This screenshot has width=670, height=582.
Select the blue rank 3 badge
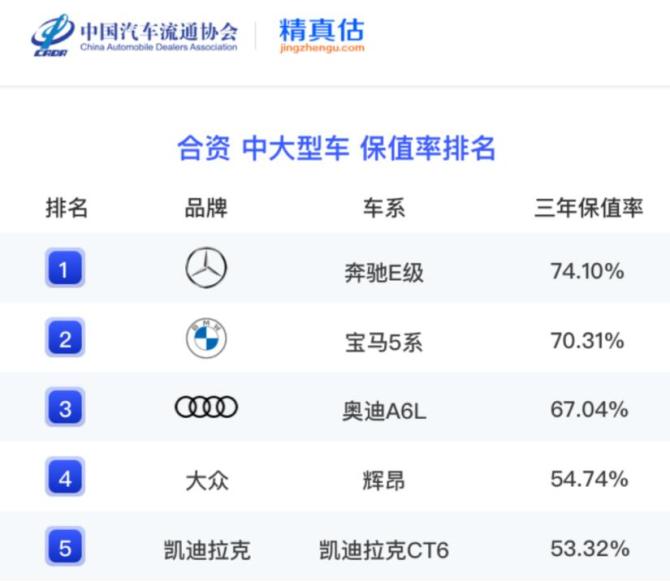tap(65, 408)
